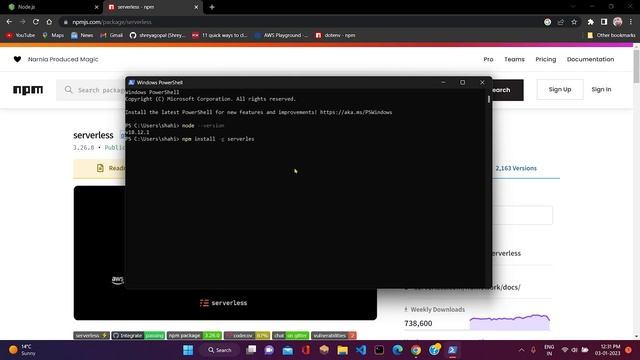Open Pro in npm navigation
The image size is (640, 360).
click(488, 59)
